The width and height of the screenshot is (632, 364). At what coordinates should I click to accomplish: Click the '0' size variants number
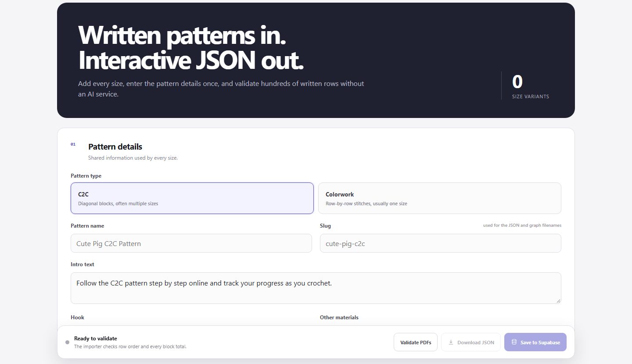[x=517, y=82]
